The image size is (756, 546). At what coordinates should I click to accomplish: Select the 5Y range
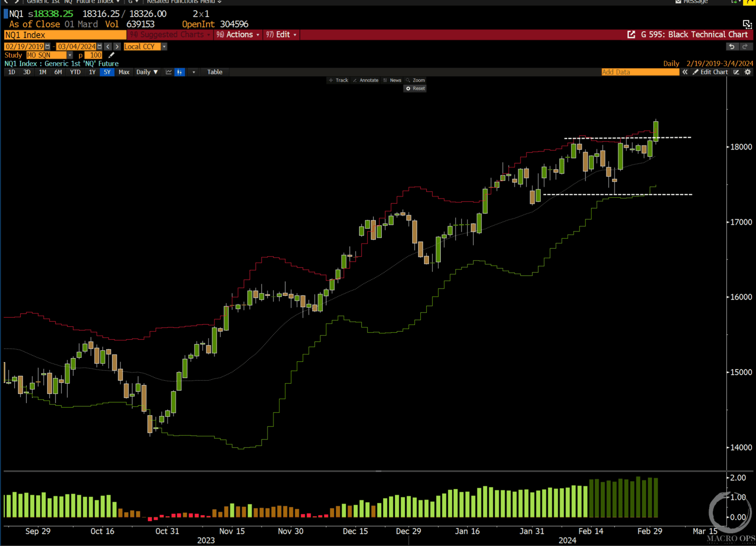pos(107,72)
